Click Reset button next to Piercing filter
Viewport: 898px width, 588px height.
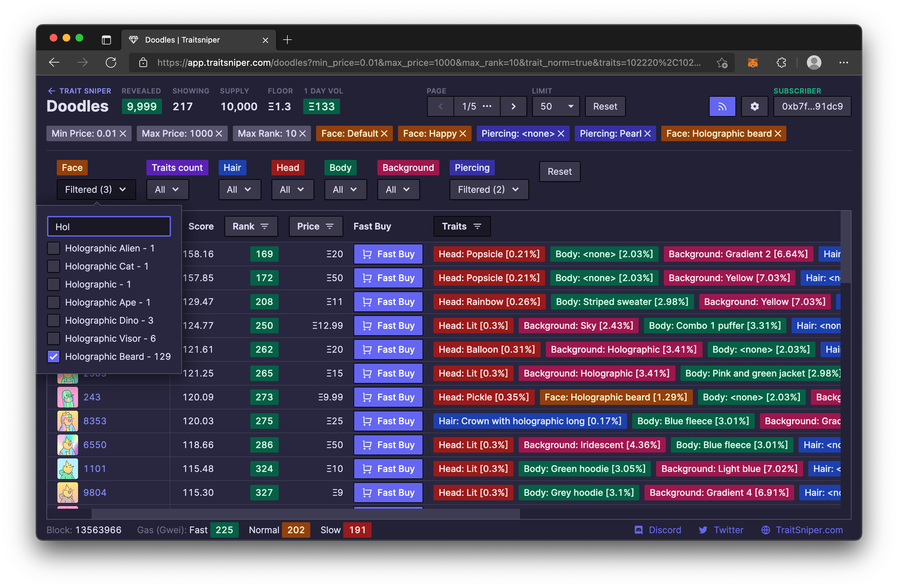[x=560, y=171]
